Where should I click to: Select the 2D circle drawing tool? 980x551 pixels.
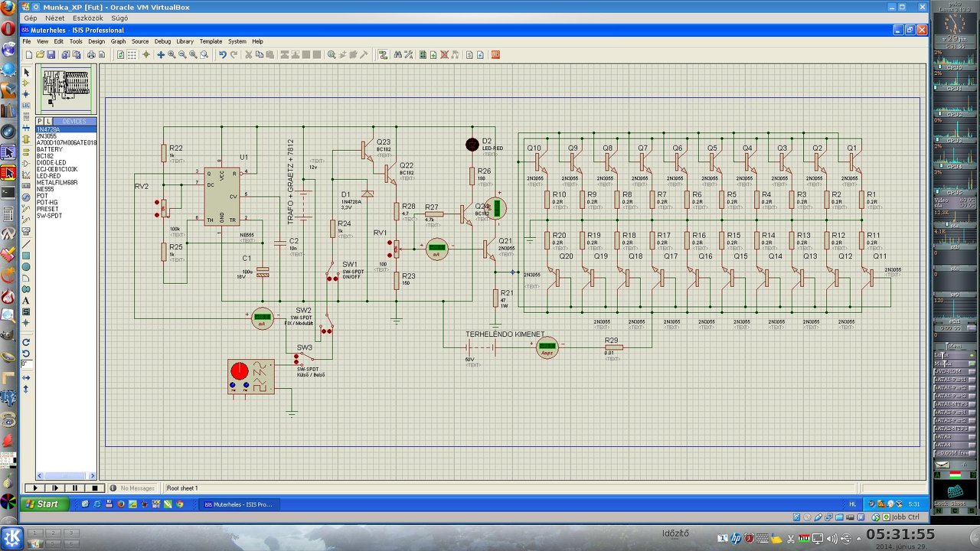coord(26,267)
